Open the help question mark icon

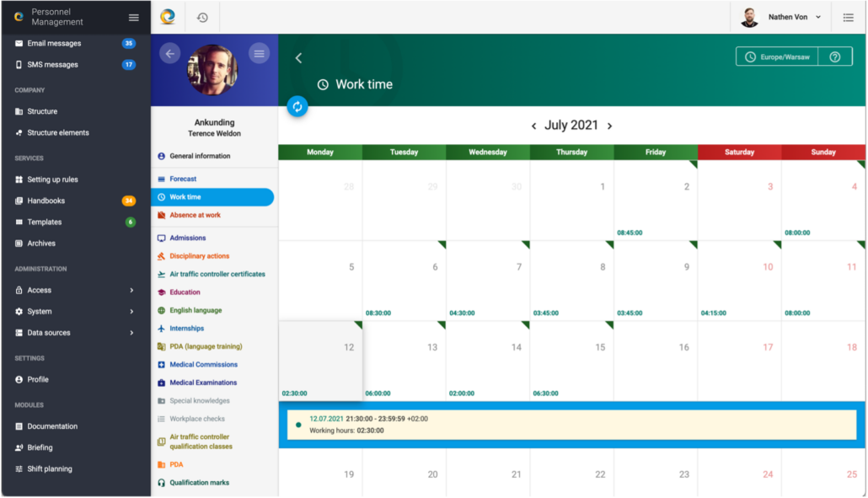[x=834, y=57]
